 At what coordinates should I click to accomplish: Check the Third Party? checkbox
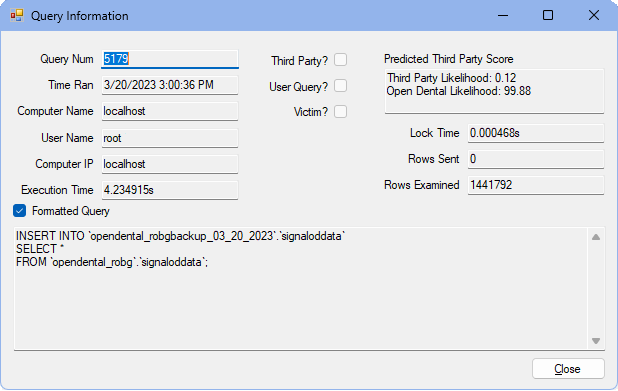click(x=341, y=60)
